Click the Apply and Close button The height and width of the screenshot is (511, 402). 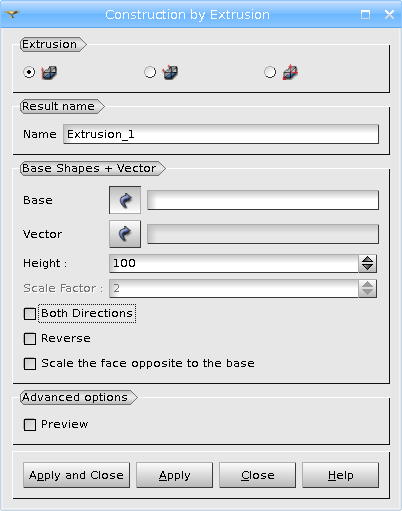pos(76,475)
